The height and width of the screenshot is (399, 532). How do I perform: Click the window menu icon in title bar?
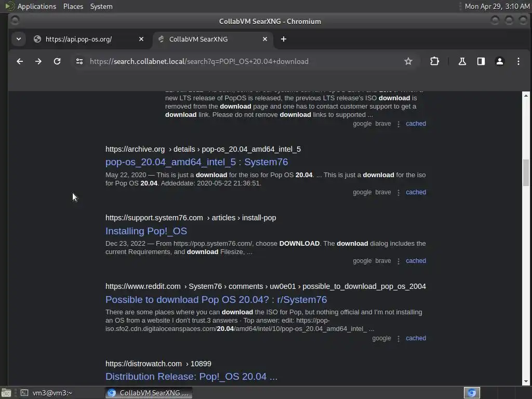pos(15,21)
